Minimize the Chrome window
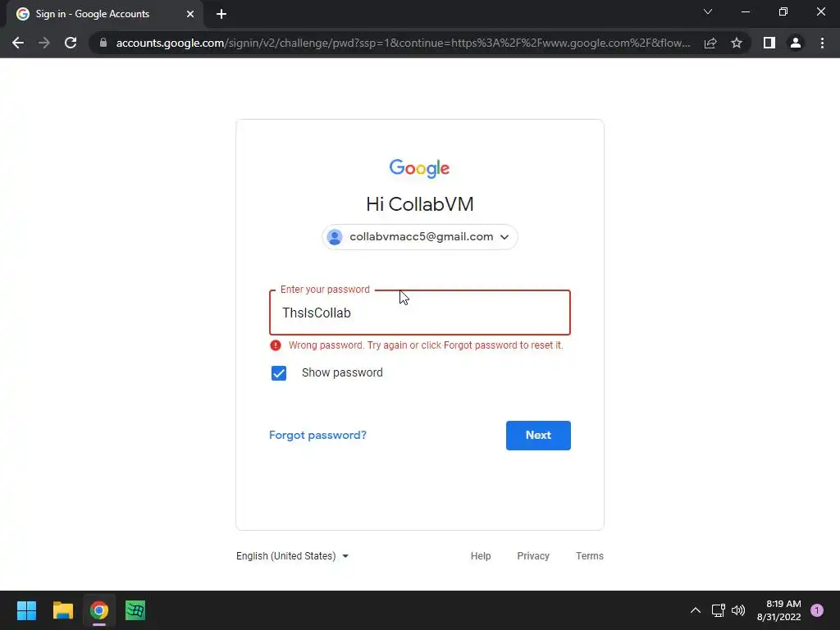Viewport: 840px width, 630px height. coord(745,11)
